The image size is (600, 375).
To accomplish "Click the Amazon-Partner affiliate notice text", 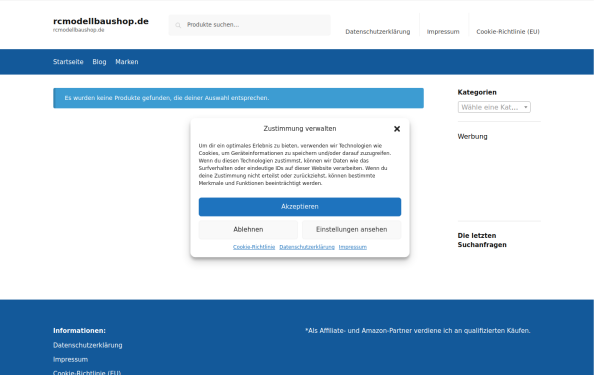I will pos(417,331).
